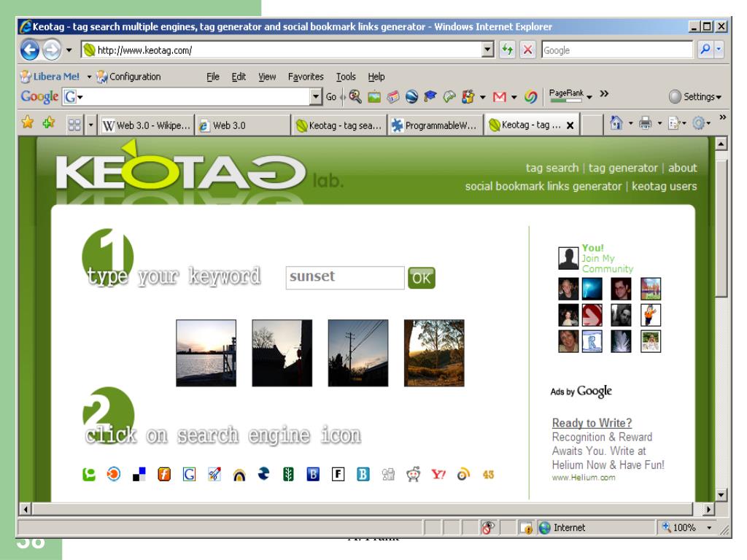Viewport: 747px width, 560px height.
Task: Open the recent pages dropdown arrow
Action: point(69,50)
